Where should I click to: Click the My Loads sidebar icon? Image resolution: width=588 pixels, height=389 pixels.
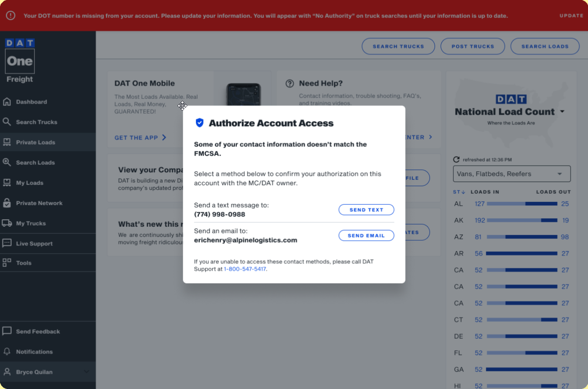[x=7, y=183]
